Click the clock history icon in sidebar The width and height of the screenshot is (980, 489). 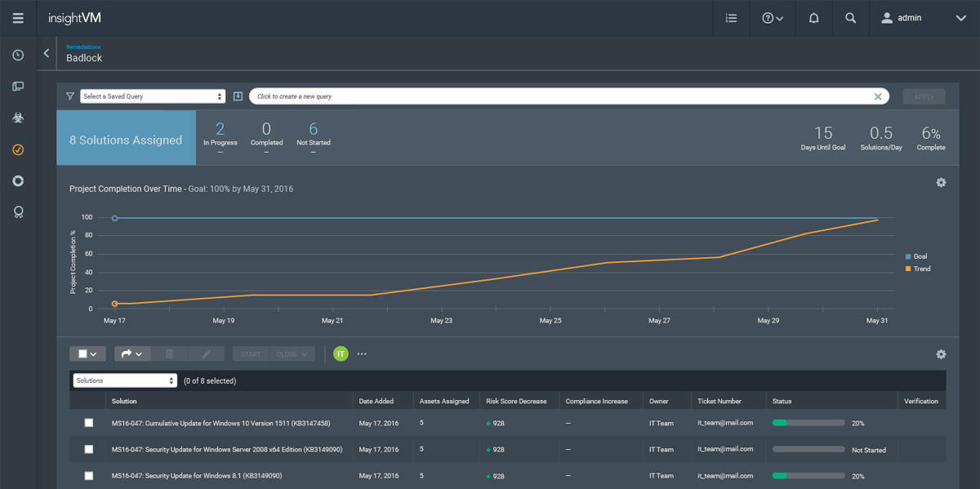click(17, 55)
